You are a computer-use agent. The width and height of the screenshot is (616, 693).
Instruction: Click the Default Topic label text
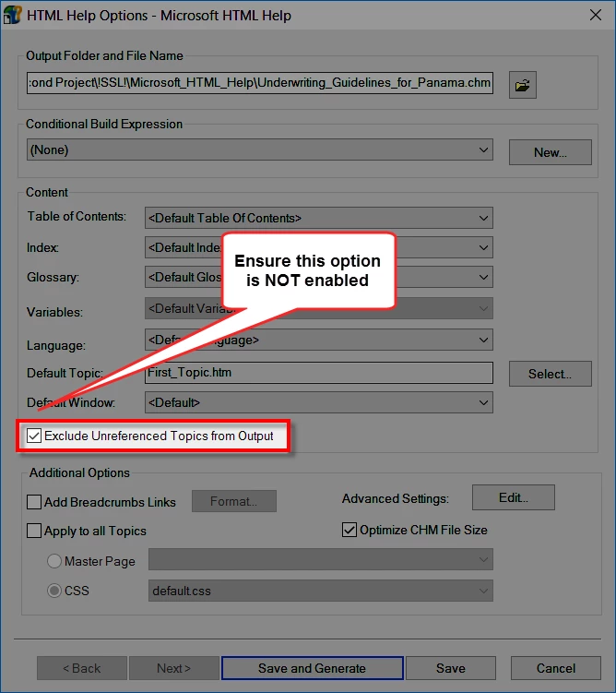[65, 373]
